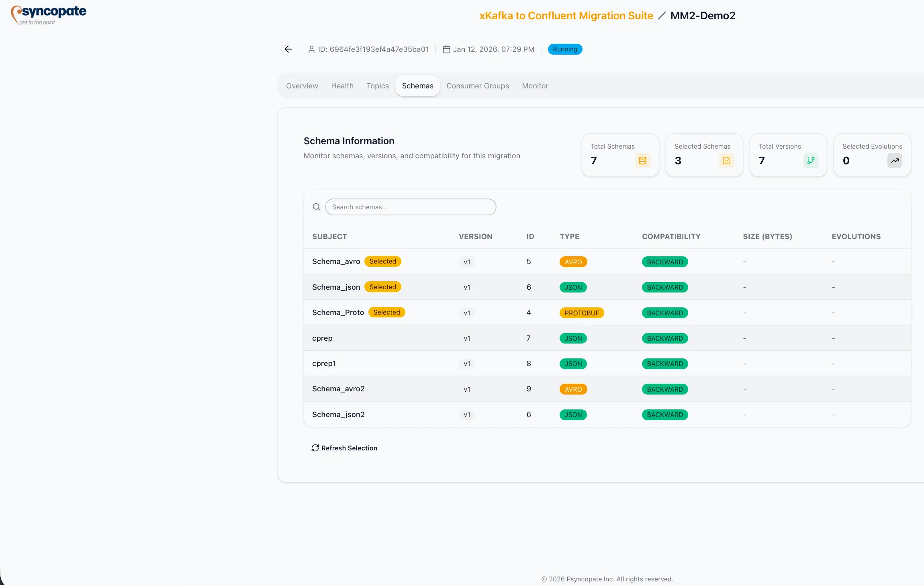This screenshot has height=585, width=924.
Task: Open xKafka to Confluent Migration Suite link
Action: tap(566, 15)
